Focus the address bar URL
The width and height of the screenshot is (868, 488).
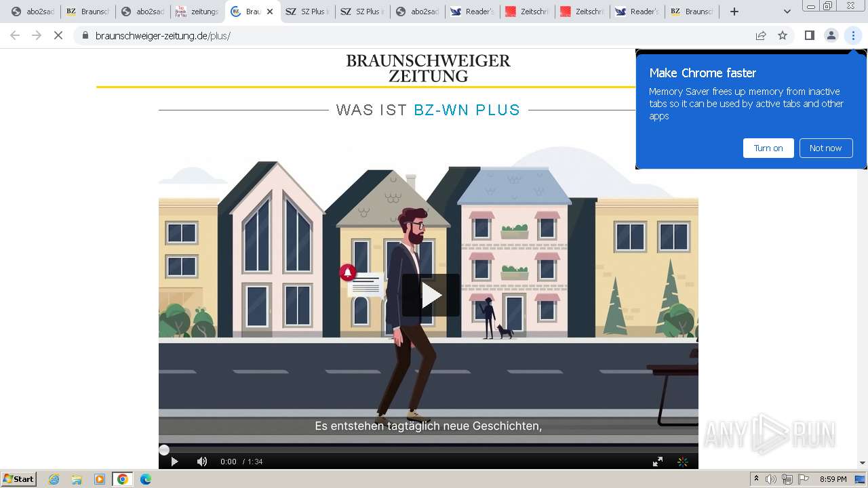(163, 35)
